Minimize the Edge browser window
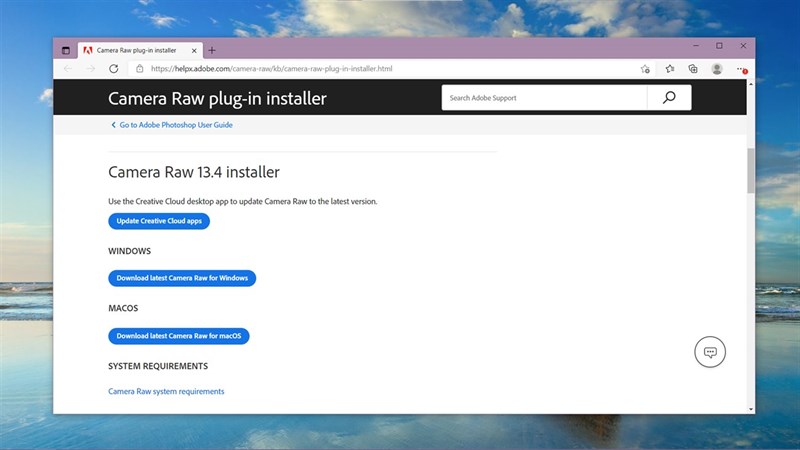The height and width of the screenshot is (450, 800). [x=696, y=46]
